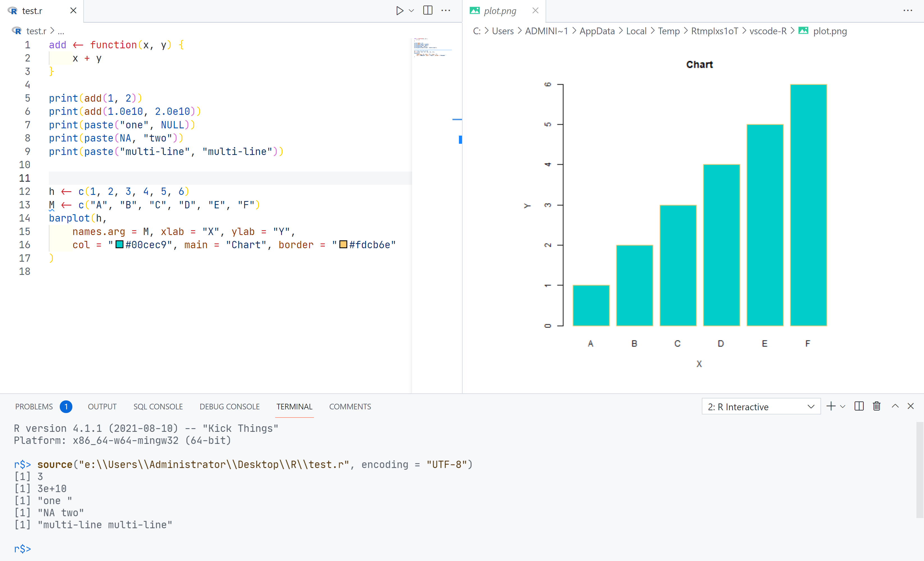Open more actions for test.r editor
This screenshot has width=924, height=561.
(446, 10)
